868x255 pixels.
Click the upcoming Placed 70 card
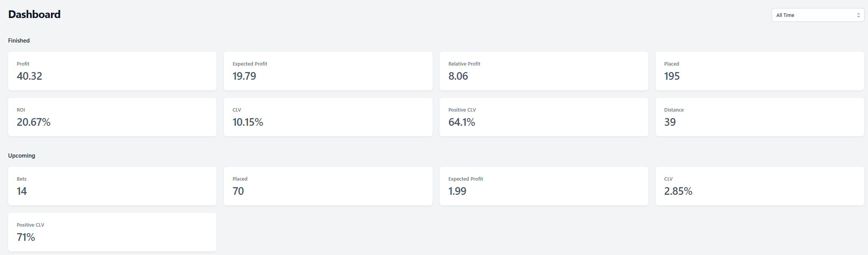click(x=328, y=186)
